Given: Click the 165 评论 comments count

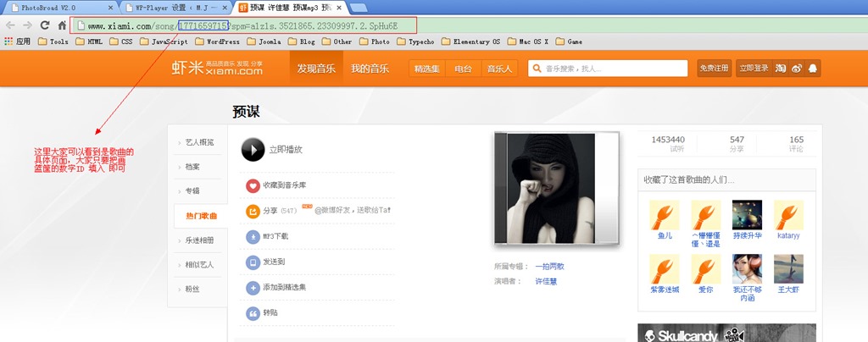Looking at the screenshot, I should (797, 144).
